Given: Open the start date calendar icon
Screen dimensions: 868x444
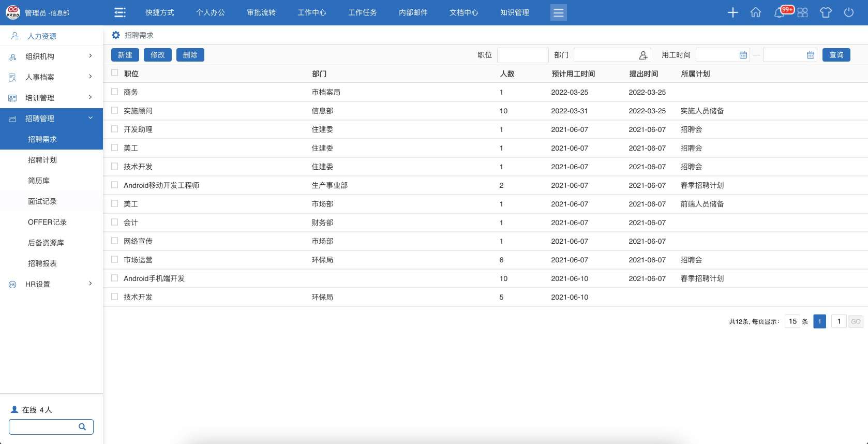Looking at the screenshot, I should [743, 55].
